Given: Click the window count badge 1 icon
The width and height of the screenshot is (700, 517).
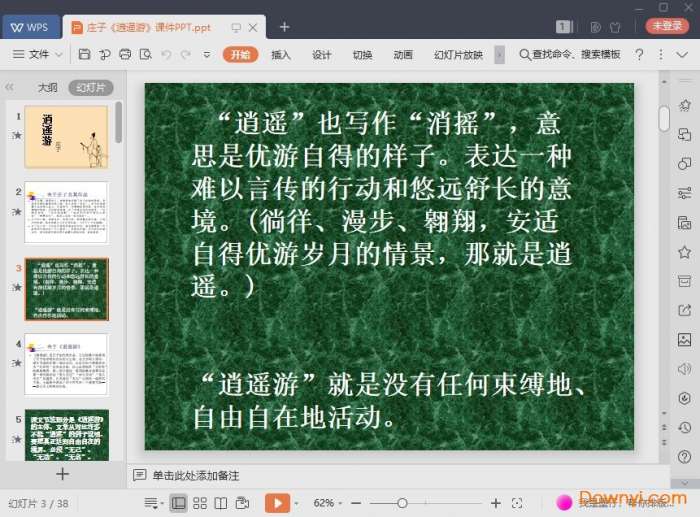Looking at the screenshot, I should click(x=563, y=27).
